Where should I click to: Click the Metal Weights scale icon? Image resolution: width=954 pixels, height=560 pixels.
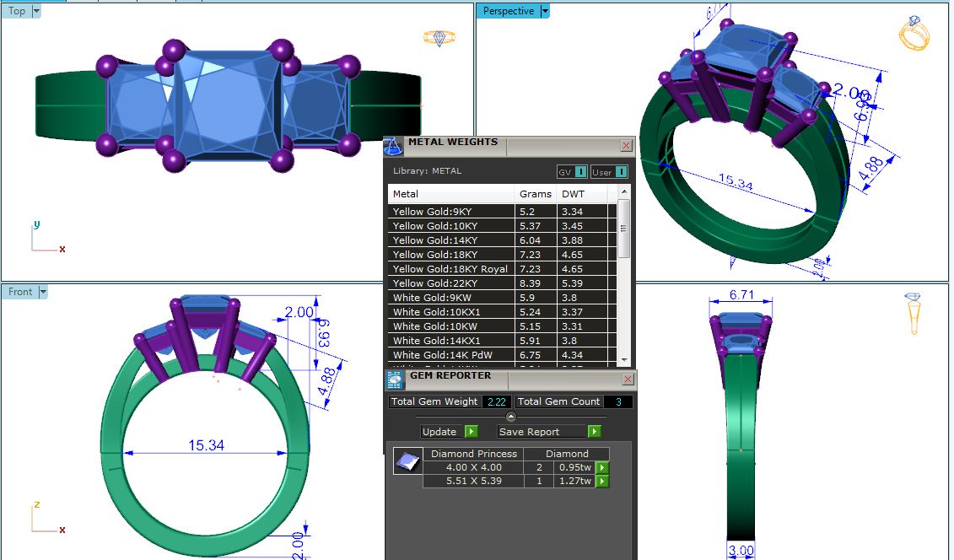pos(392,146)
